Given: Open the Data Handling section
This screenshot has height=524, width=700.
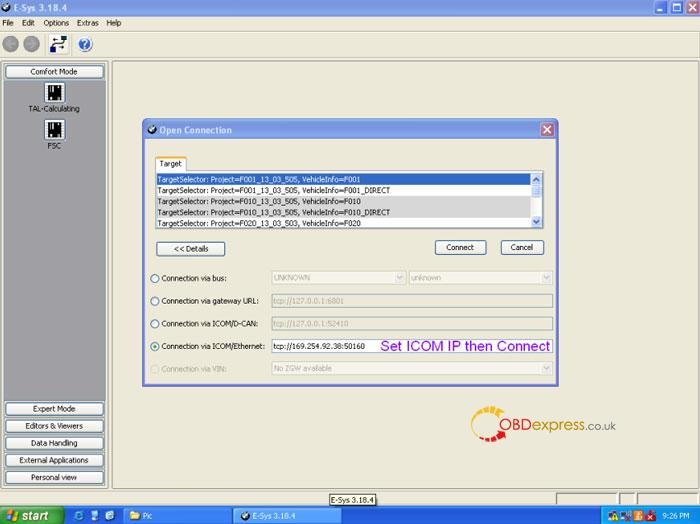Looking at the screenshot, I should pos(54,443).
